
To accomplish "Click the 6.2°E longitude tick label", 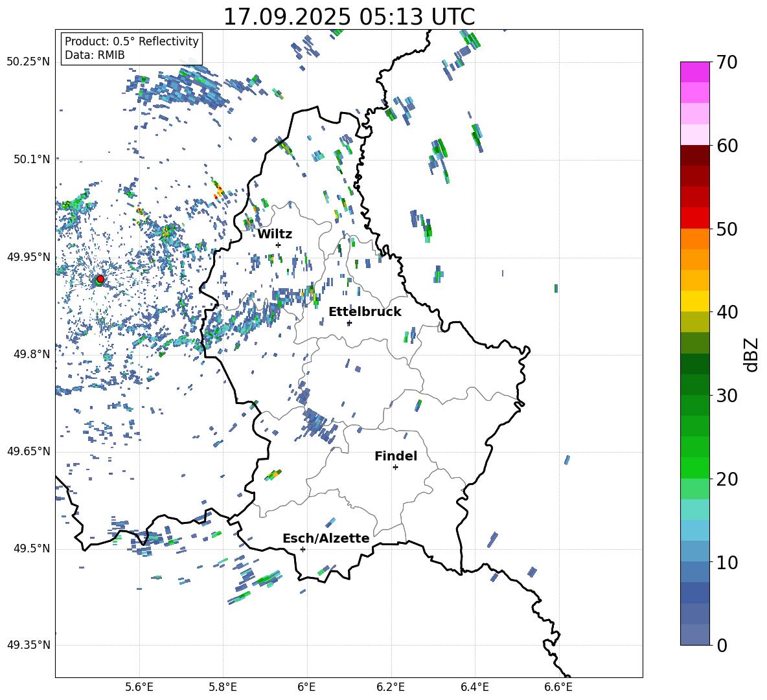I will (391, 686).
